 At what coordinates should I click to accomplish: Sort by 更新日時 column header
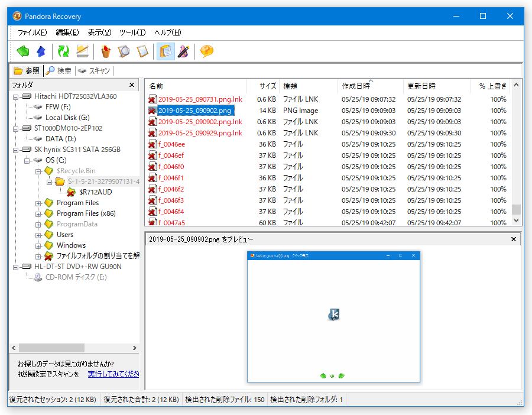[437, 86]
